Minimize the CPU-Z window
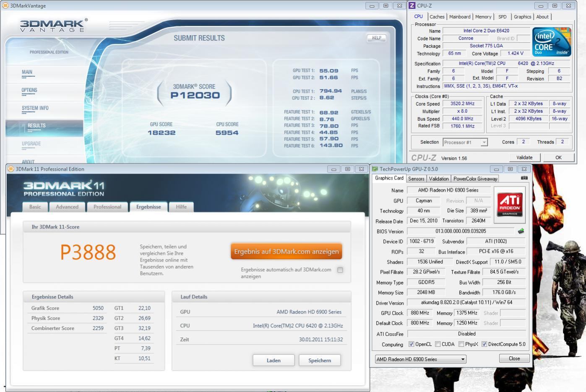The width and height of the screenshot is (586, 392). (x=541, y=5)
